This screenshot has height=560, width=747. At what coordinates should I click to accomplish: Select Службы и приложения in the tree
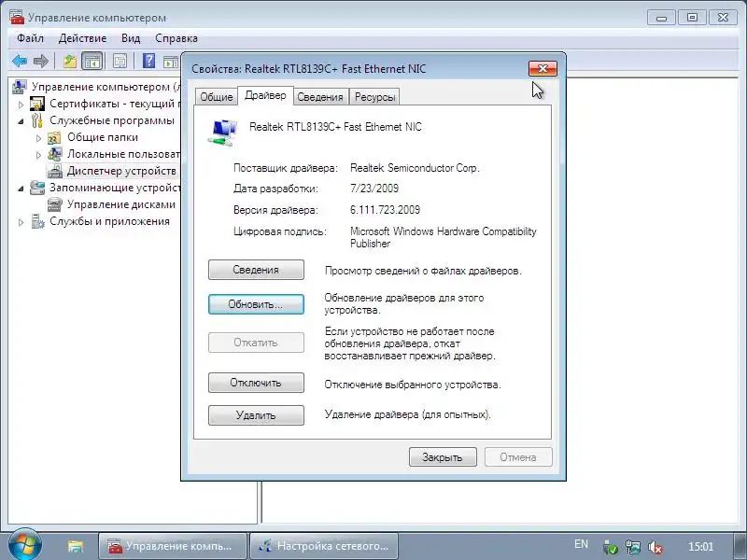point(109,221)
